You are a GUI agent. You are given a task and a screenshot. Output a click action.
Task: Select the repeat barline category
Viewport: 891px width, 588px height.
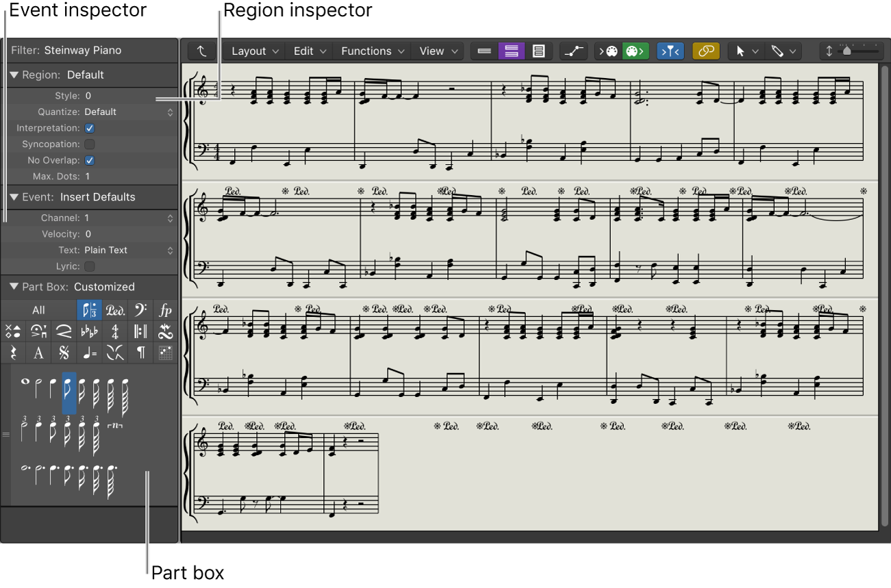[x=139, y=331]
